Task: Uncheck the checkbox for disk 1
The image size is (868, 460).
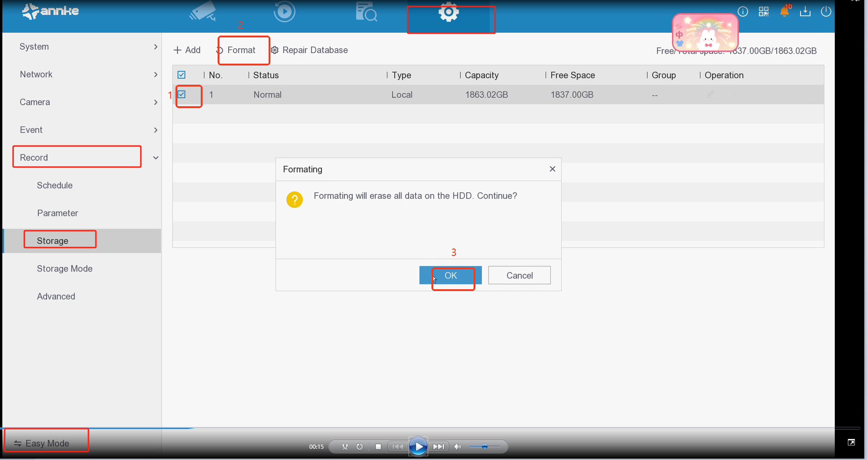Action: [x=182, y=95]
